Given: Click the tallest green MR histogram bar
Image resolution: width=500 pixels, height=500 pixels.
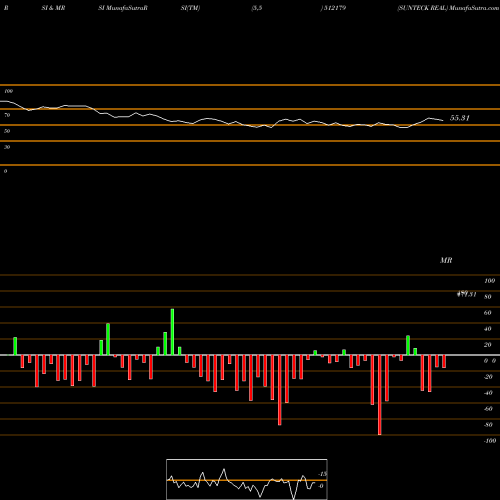Looking at the screenshot, I should point(172,332).
